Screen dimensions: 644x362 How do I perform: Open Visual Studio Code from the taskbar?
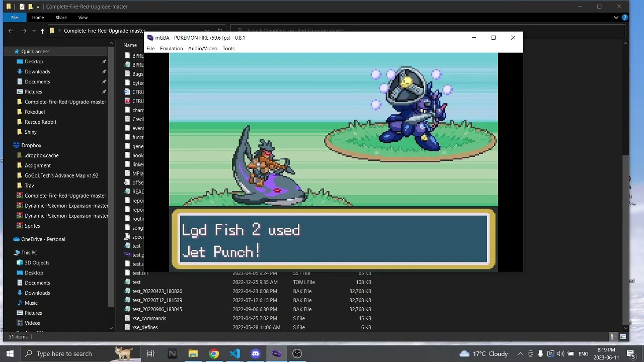235,353
